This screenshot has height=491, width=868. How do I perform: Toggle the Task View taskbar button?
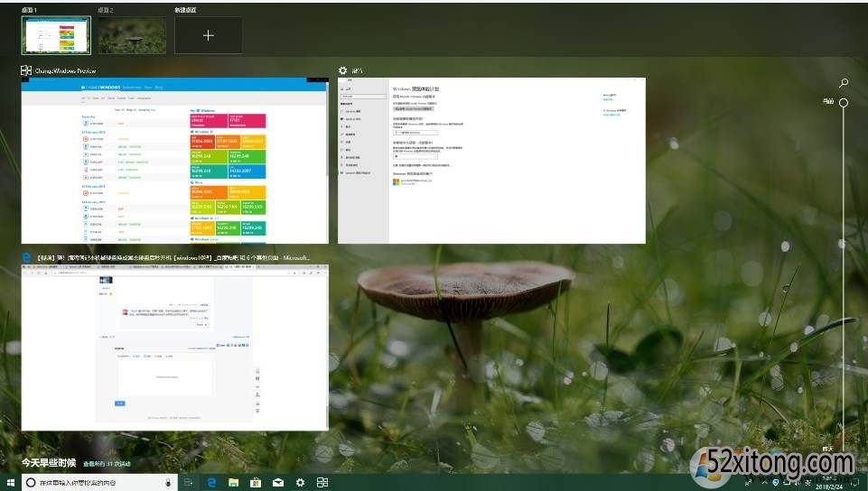(x=188, y=483)
